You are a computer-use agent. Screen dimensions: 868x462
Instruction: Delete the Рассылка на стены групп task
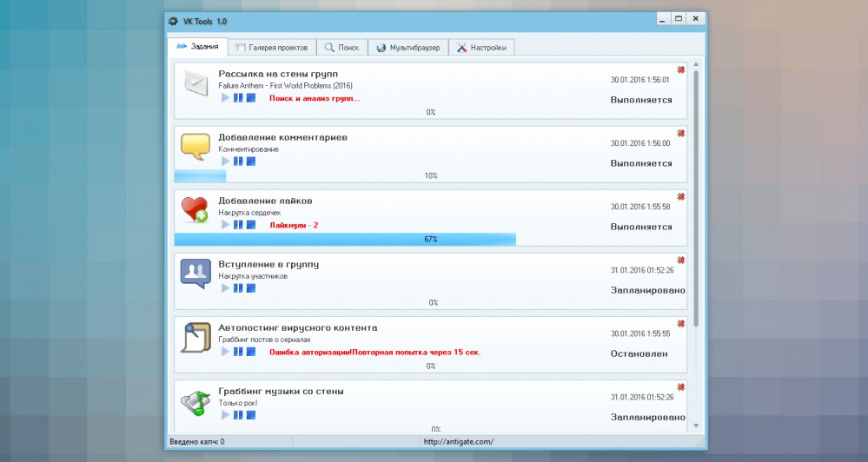tap(681, 69)
